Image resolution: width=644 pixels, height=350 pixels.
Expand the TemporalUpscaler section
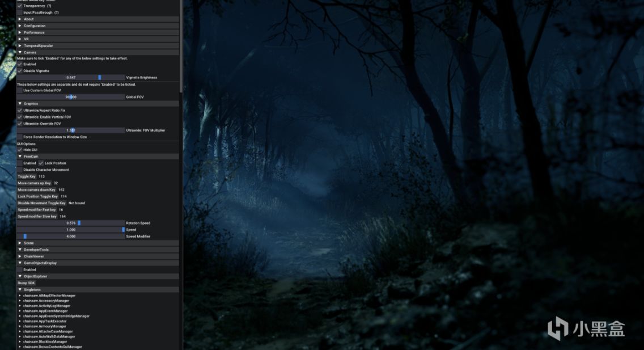pyautogui.click(x=98, y=45)
